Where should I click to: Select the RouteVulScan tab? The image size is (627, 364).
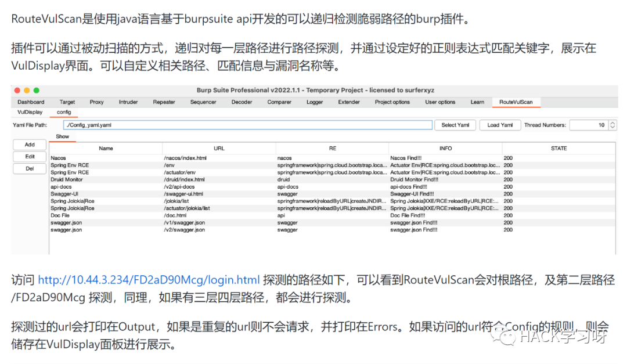516,102
